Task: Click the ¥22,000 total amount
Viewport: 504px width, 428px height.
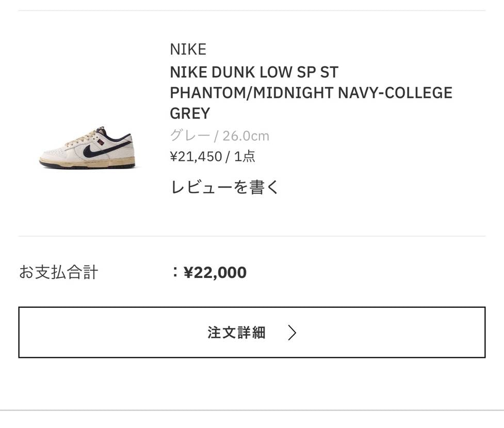Action: click(215, 272)
